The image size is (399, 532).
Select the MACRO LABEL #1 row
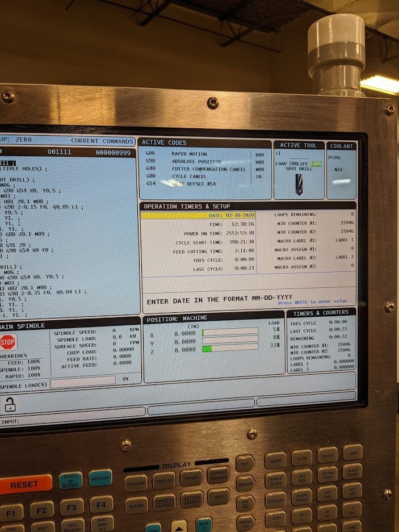[314, 240]
